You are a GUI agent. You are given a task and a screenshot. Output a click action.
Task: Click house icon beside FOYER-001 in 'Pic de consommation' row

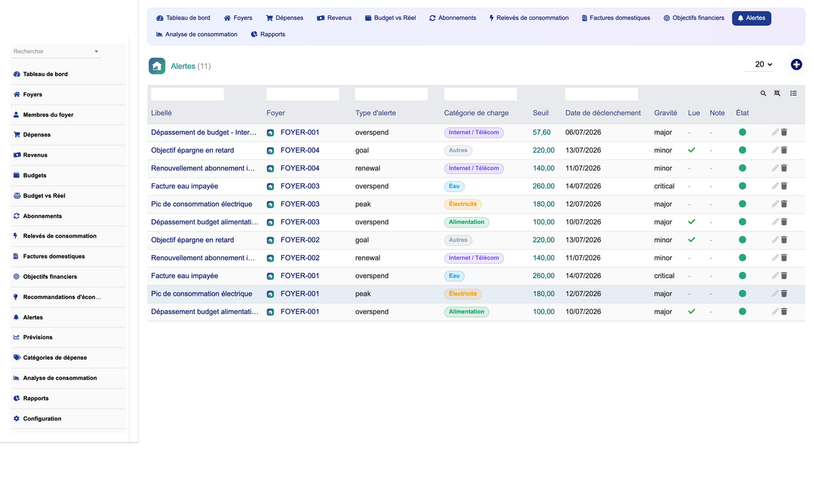271,294
